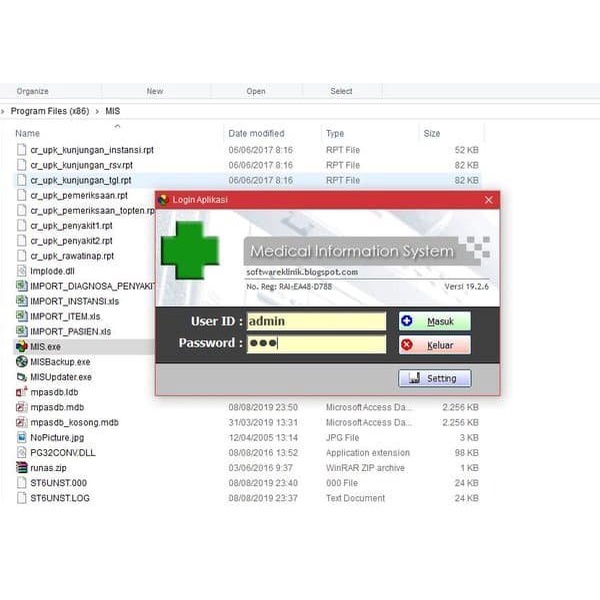Click the ST6UNST.000 file icon

[22, 483]
